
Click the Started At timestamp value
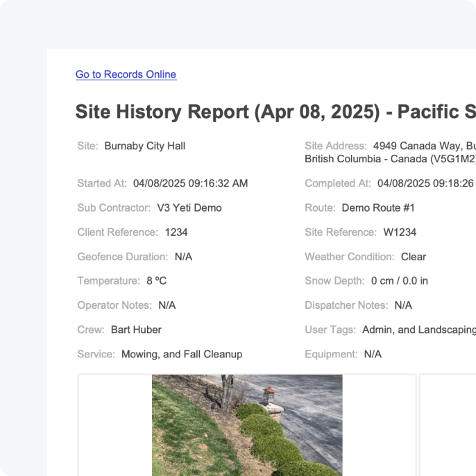click(190, 183)
